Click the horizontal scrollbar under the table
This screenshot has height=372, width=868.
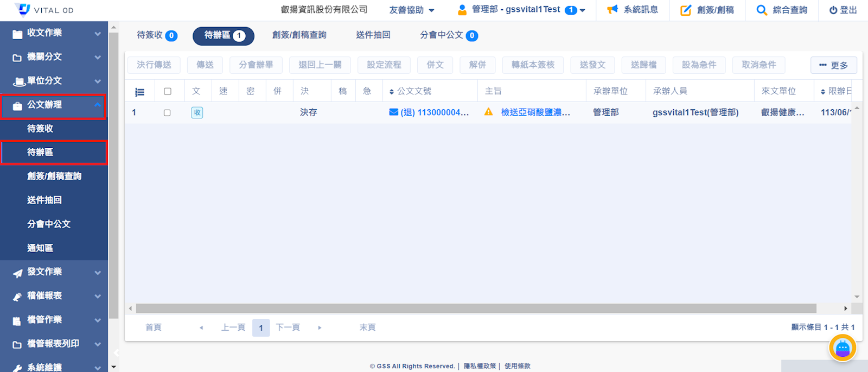[475, 308]
